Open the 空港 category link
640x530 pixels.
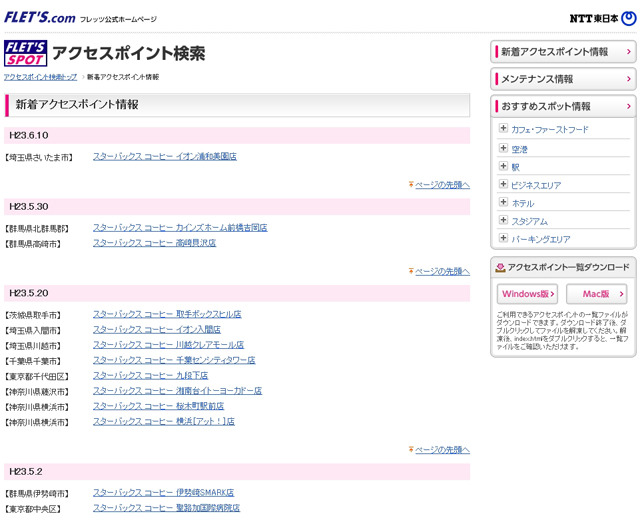click(x=519, y=149)
